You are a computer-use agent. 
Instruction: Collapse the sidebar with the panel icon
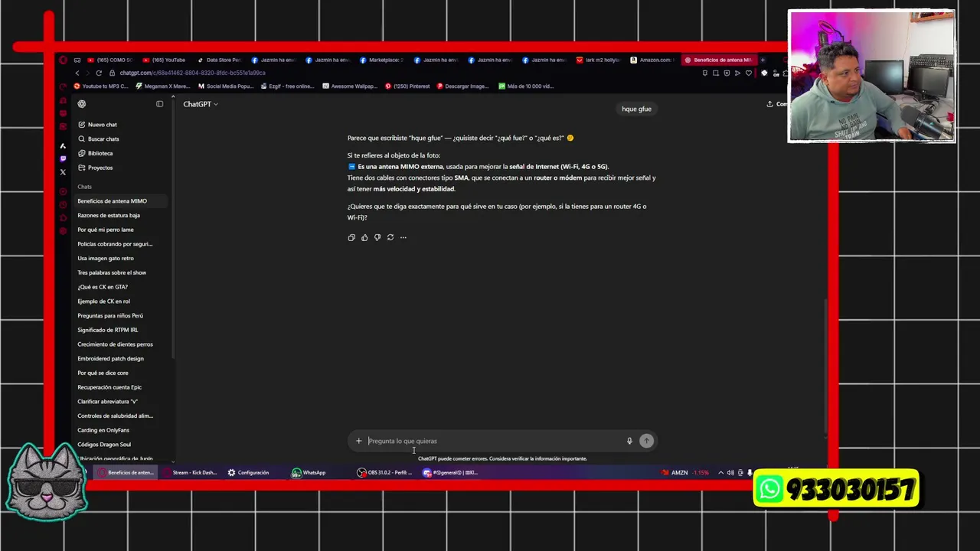[x=159, y=104]
